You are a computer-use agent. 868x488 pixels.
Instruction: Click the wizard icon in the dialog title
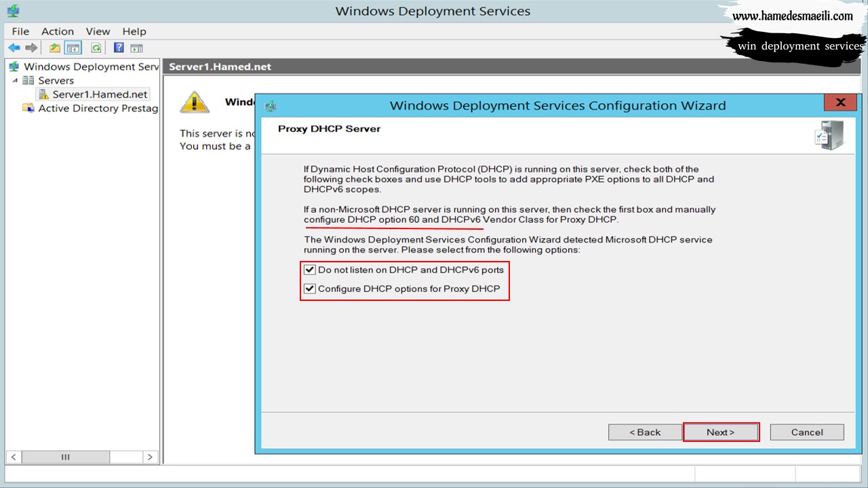click(271, 106)
